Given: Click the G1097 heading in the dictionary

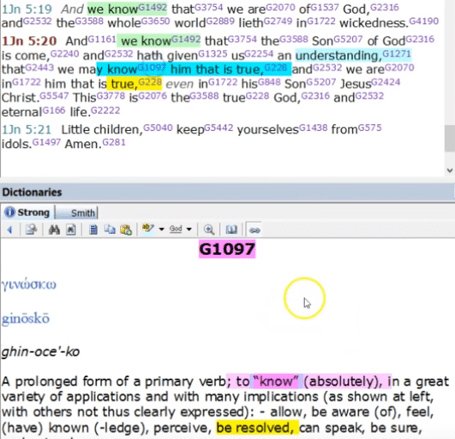Looking at the screenshot, I should pos(227,249).
